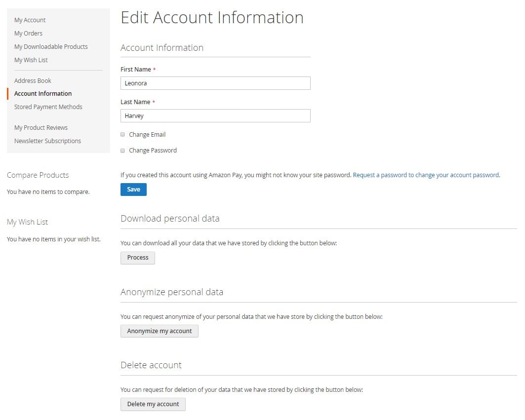Click the Anonymize personal data heading
The image size is (525, 420).
point(172,292)
